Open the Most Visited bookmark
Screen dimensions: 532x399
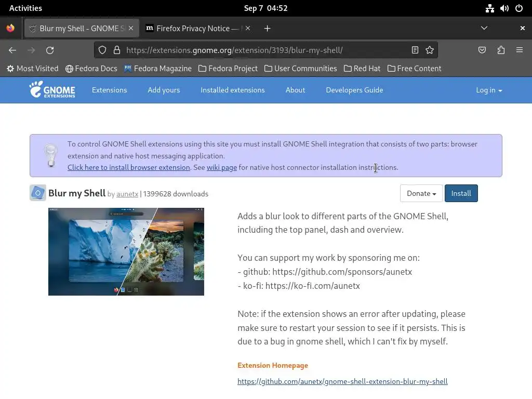pyautogui.click(x=33, y=69)
